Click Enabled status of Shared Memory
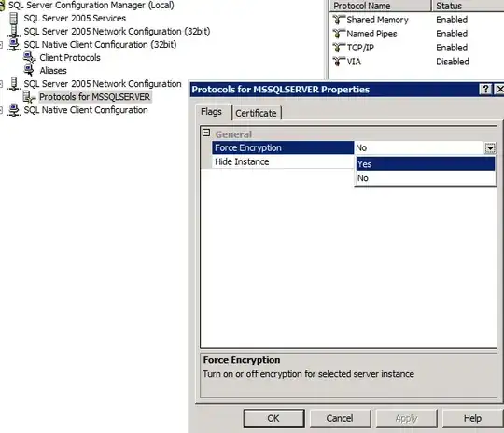The image size is (504, 433). pos(452,20)
